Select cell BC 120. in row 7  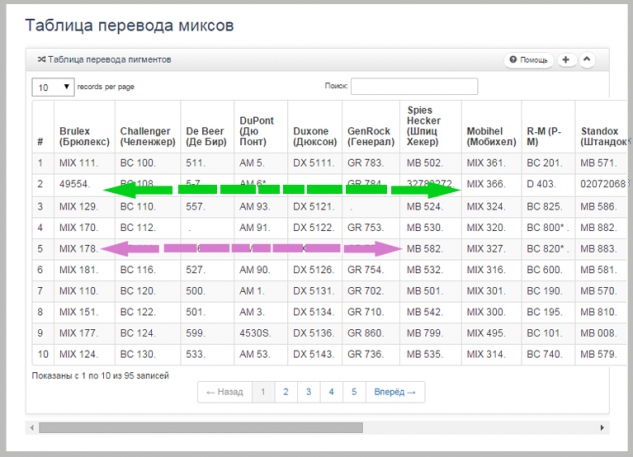tap(148, 291)
